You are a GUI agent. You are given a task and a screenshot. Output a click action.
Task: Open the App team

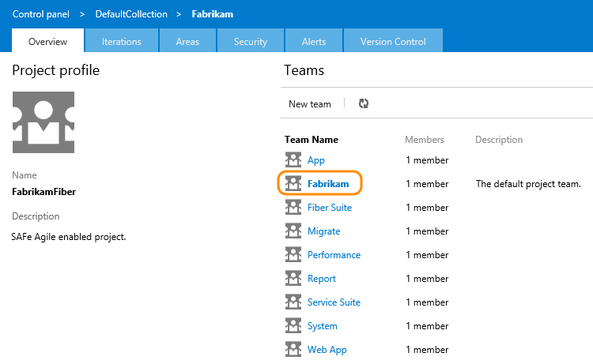point(315,160)
